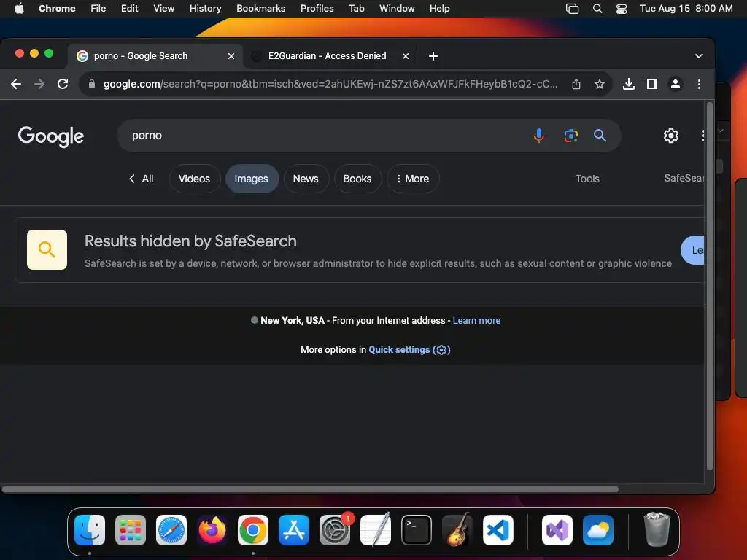Open the SafeSearch dropdown
Viewport: 747px width, 560px height.
[x=684, y=178]
